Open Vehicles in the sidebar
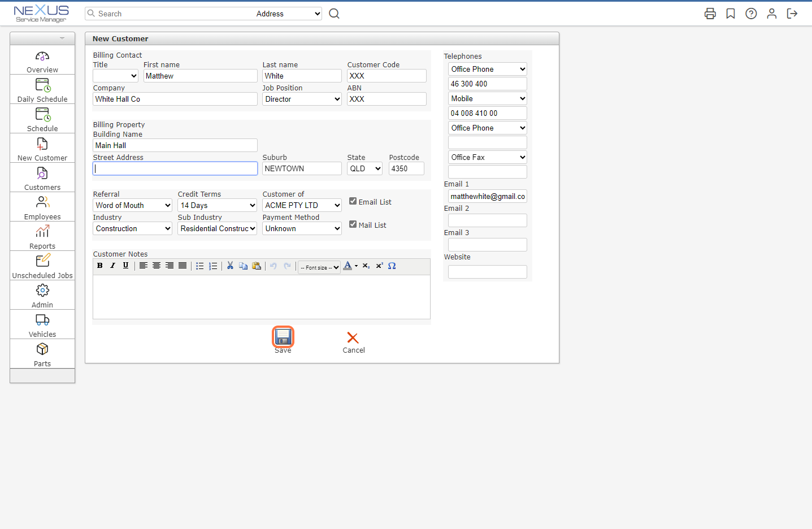Viewport: 812px width, 529px height. coord(42,324)
